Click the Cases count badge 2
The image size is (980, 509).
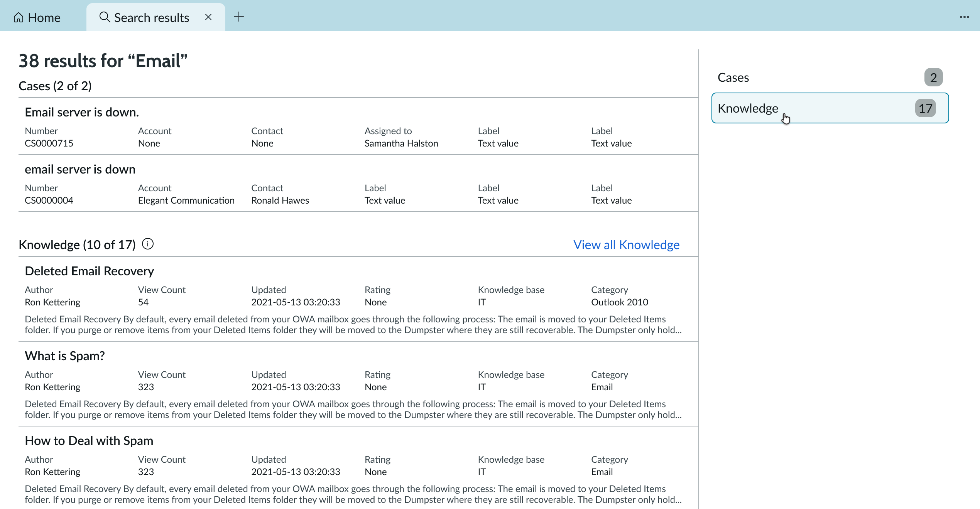click(x=933, y=78)
